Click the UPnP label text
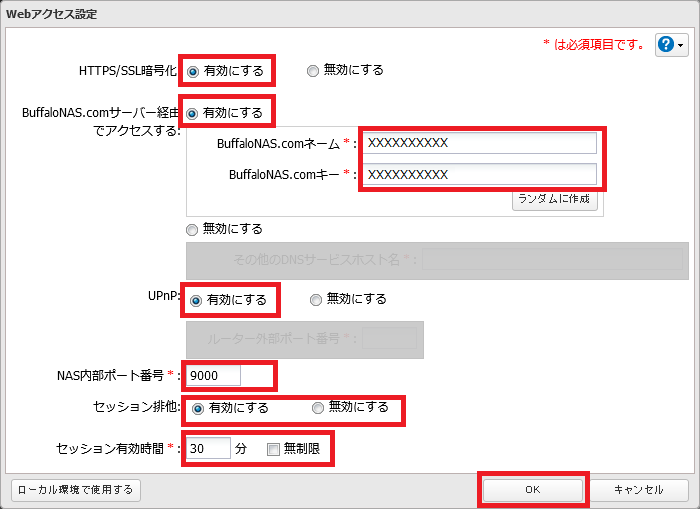 click(x=163, y=296)
